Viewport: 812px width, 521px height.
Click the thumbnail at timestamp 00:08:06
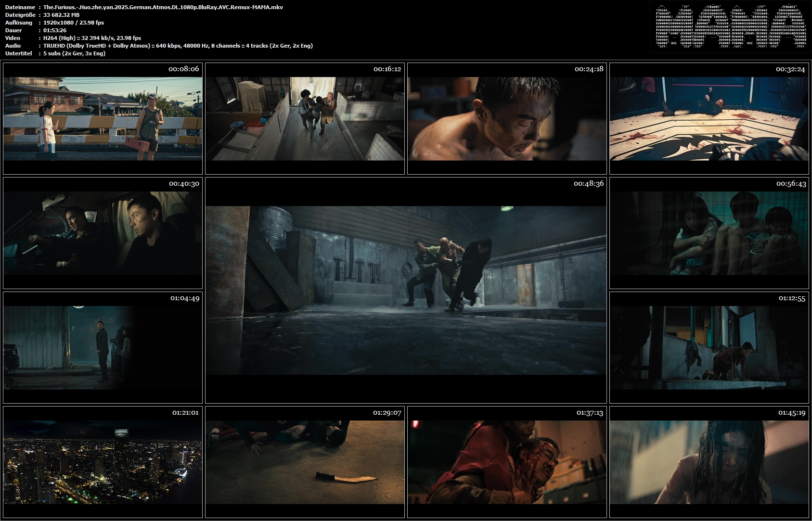click(x=103, y=118)
